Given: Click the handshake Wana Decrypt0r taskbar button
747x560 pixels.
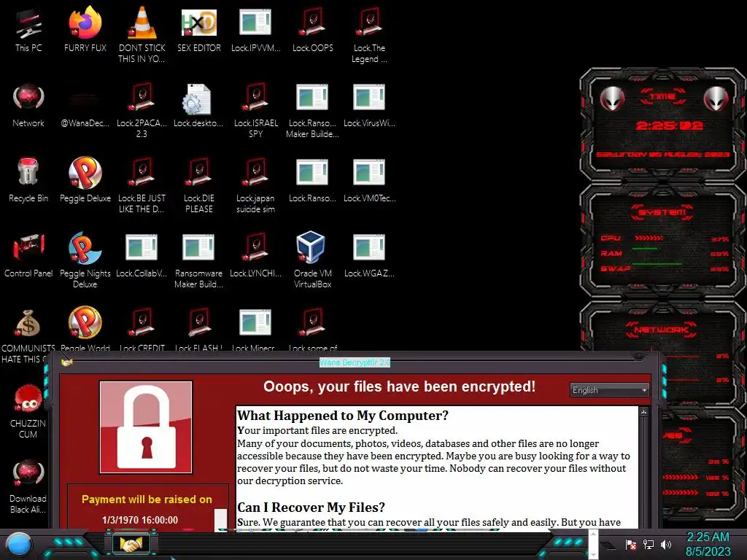Looking at the screenshot, I should click(x=131, y=544).
